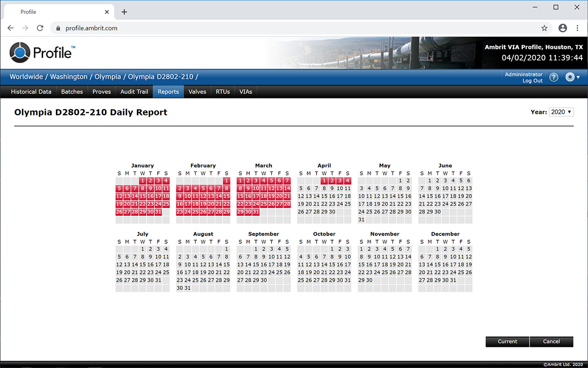This screenshot has width=588, height=368.
Task: Open Chrome user profile icon
Action: coord(563,28)
